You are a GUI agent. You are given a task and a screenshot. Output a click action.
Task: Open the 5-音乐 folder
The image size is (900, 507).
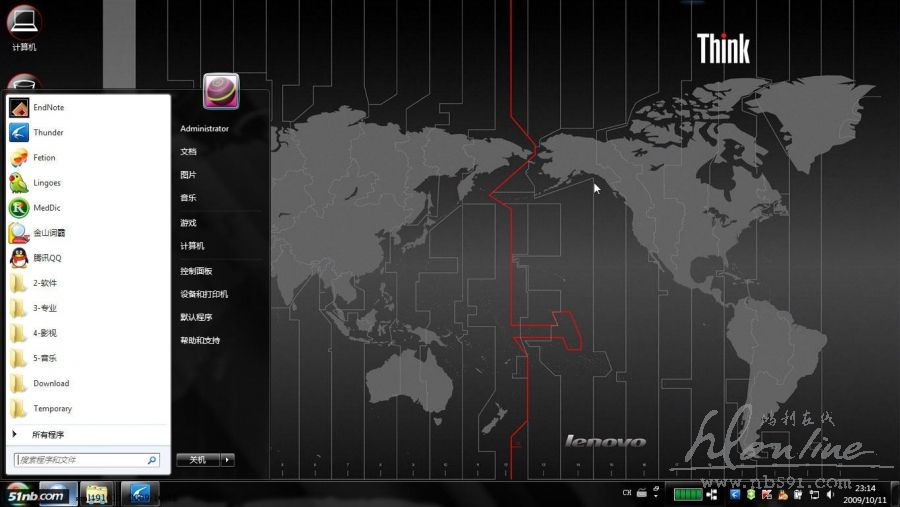point(88,358)
